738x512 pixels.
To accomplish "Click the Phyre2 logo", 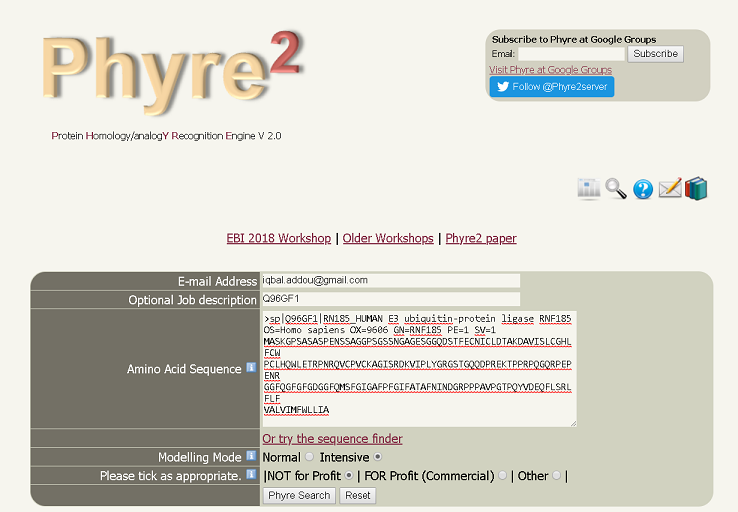I will [x=172, y=72].
